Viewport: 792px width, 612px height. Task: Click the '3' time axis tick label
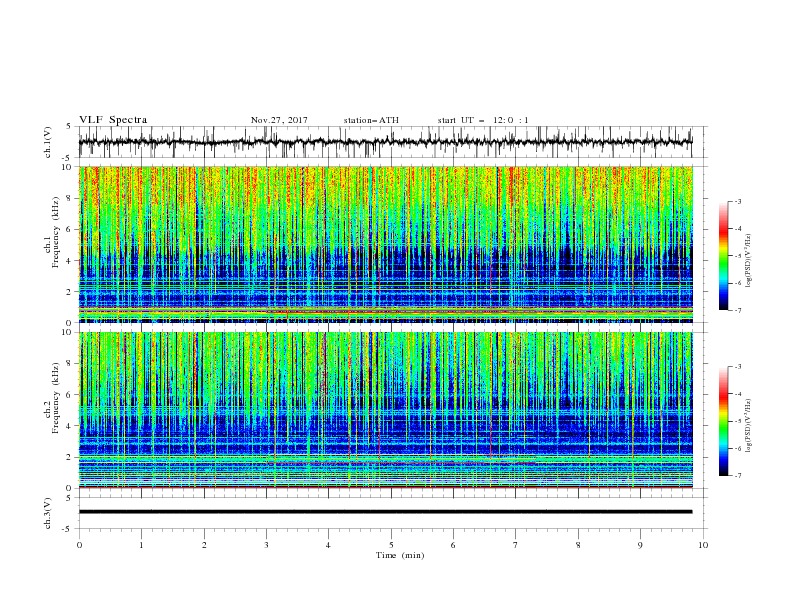coord(266,545)
